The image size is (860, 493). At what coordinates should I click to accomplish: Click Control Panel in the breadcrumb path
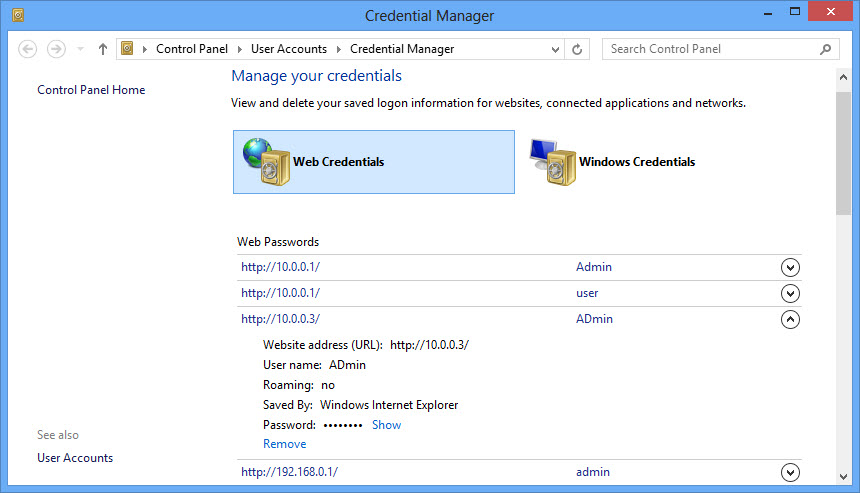click(192, 49)
